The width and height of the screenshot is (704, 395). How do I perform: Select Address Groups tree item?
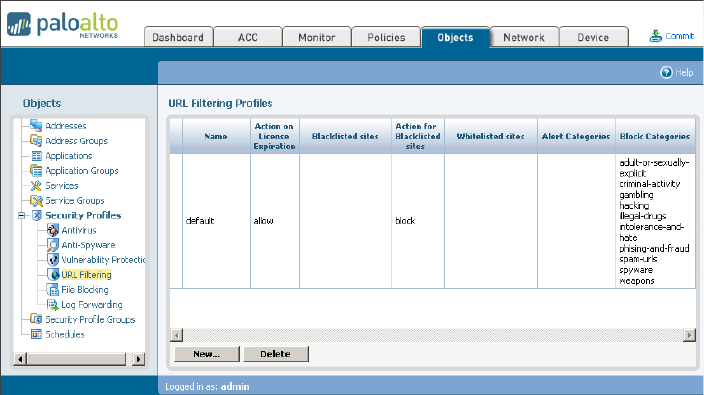(77, 141)
